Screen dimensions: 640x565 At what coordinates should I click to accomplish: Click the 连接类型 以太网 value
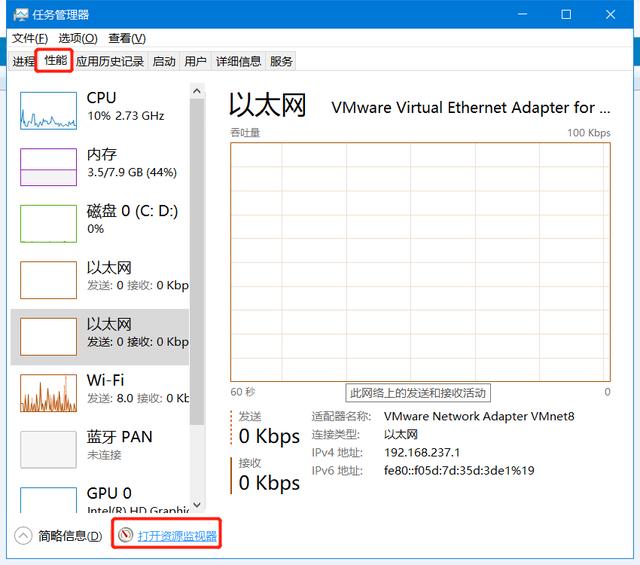coord(400,434)
